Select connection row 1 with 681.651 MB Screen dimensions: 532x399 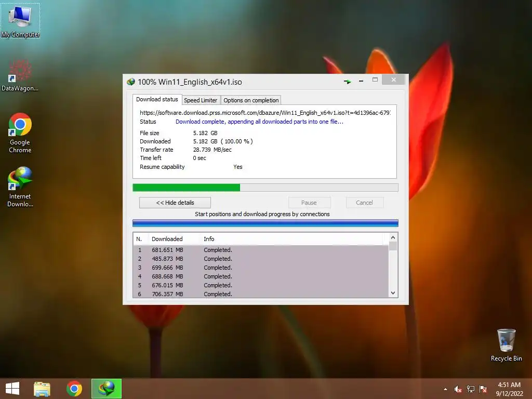tap(261, 250)
